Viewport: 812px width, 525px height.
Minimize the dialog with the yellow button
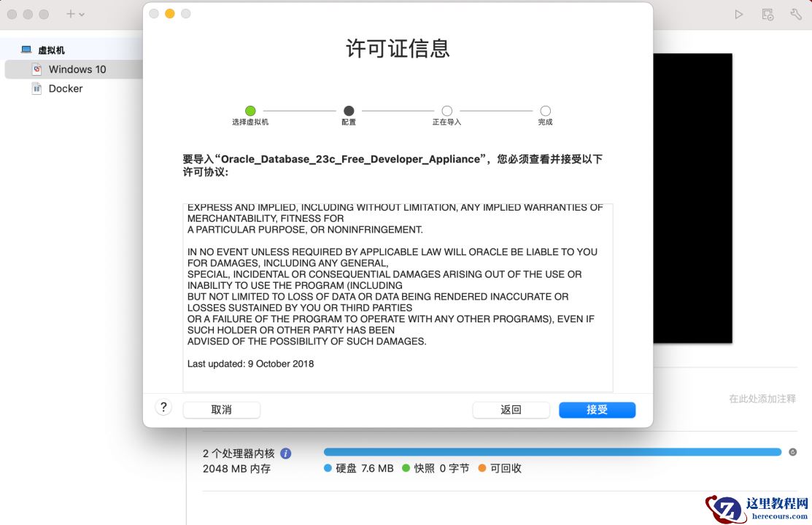pyautogui.click(x=170, y=14)
